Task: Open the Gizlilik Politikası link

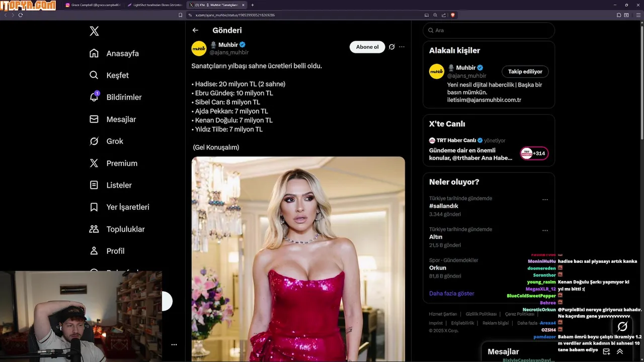Action: pos(481,314)
